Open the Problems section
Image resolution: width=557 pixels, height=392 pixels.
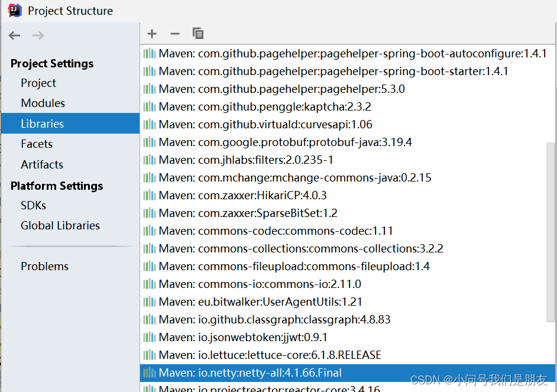tap(44, 266)
